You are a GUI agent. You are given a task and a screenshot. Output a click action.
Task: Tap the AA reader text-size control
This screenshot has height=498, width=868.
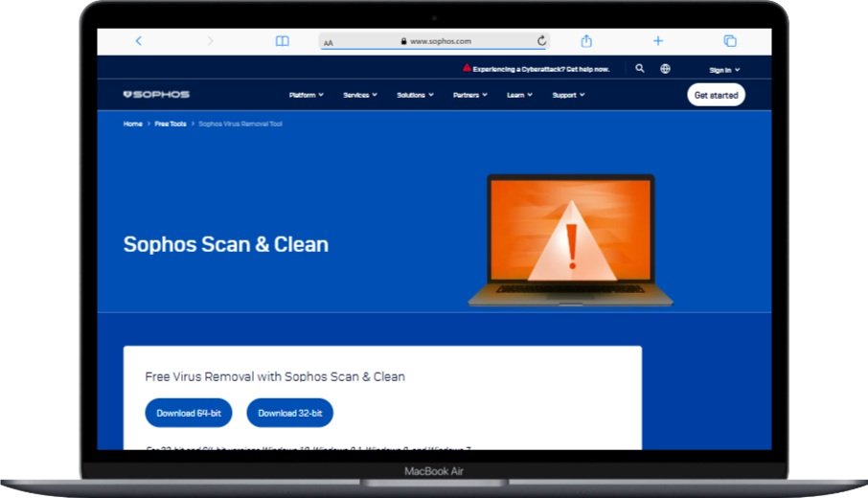coord(329,42)
